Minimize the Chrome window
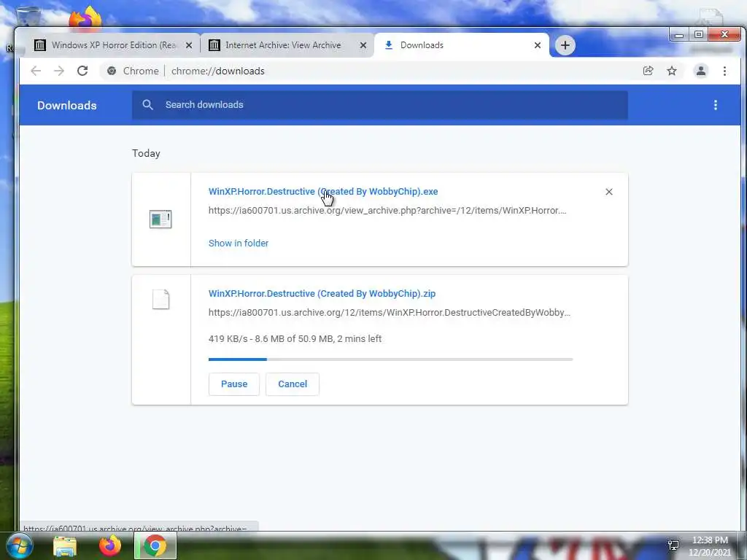The image size is (747, 560). 679,35
